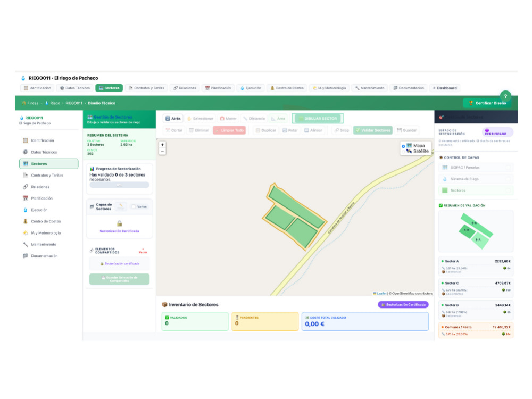Select the Mapa radio option
This screenshot has width=532, height=399.
(x=403, y=146)
